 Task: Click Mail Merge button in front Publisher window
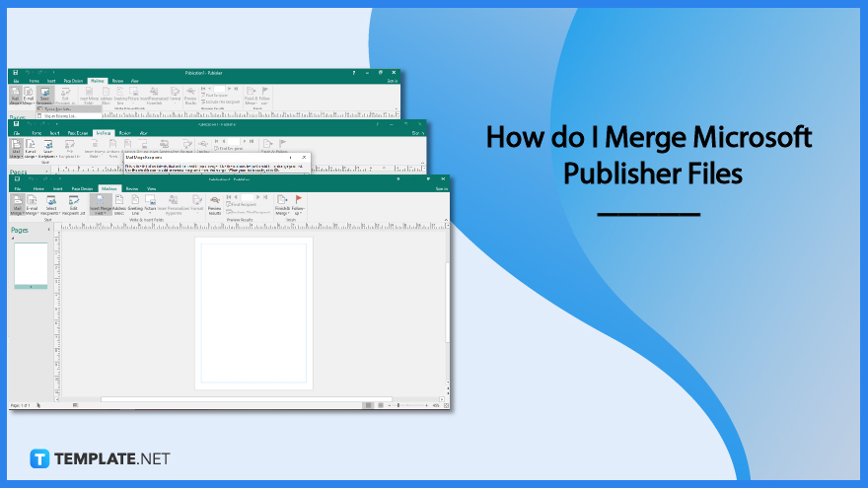[x=17, y=205]
